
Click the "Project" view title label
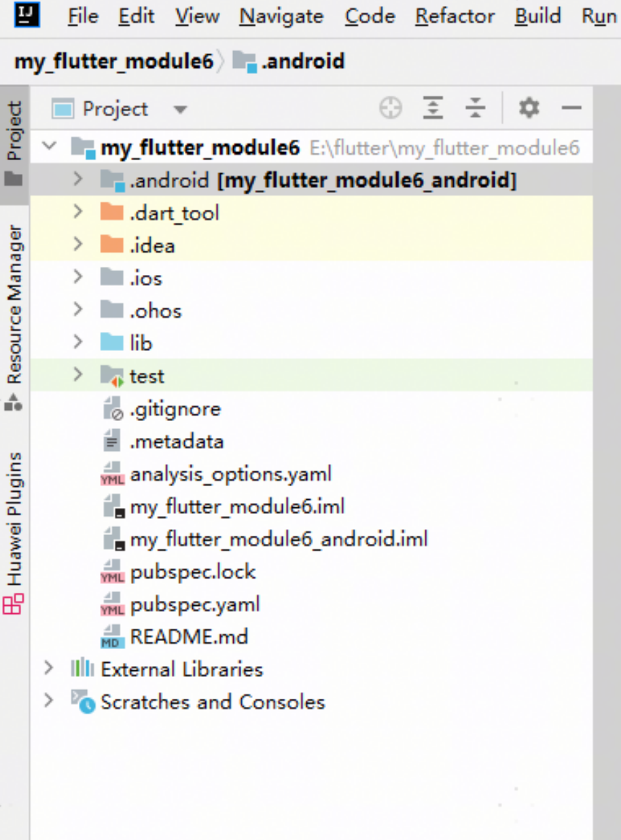115,109
